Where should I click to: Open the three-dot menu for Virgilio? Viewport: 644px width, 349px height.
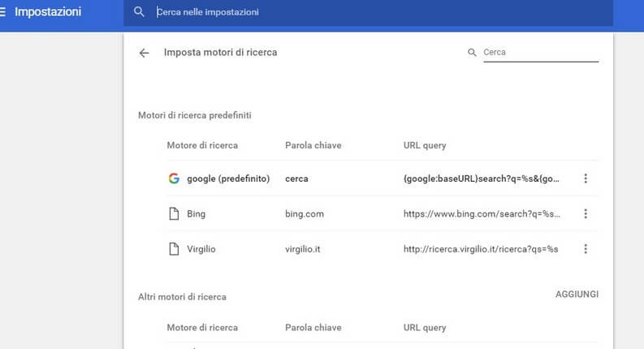pyautogui.click(x=586, y=249)
